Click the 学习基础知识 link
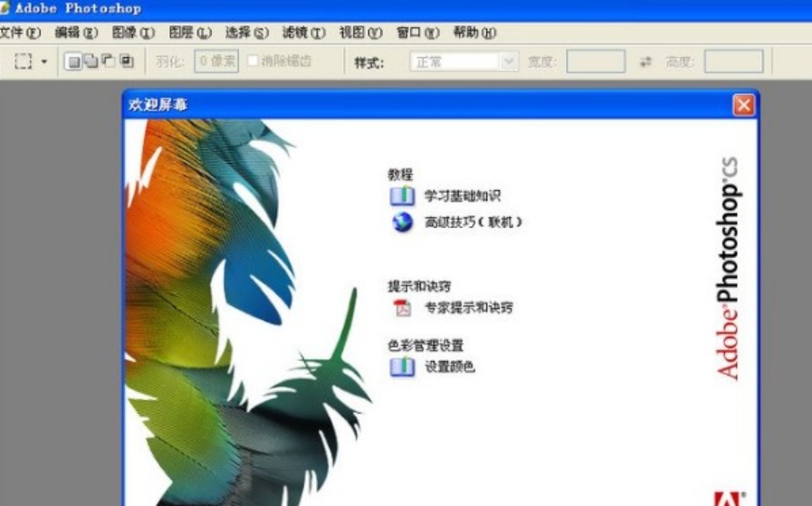Image resolution: width=812 pixels, height=506 pixels. [x=463, y=196]
